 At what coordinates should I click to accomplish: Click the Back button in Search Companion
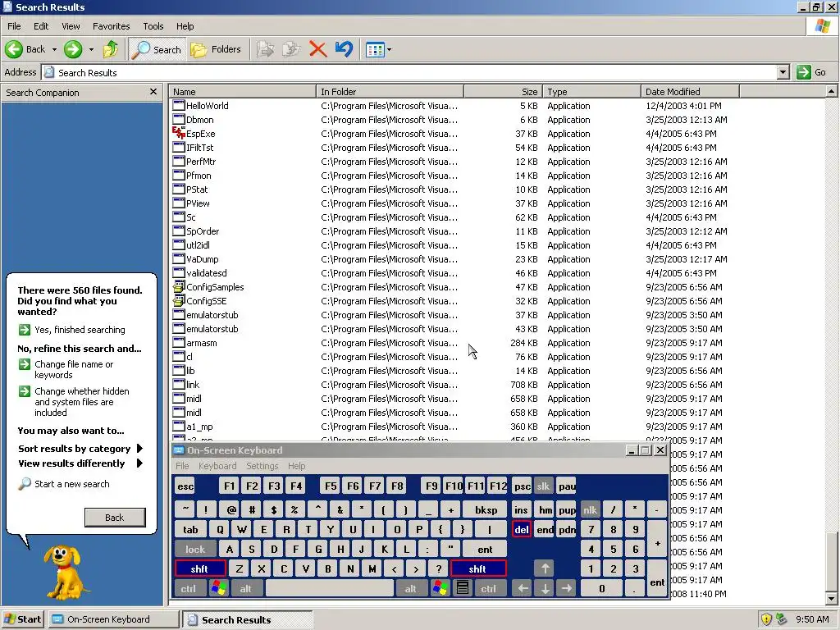click(x=115, y=518)
